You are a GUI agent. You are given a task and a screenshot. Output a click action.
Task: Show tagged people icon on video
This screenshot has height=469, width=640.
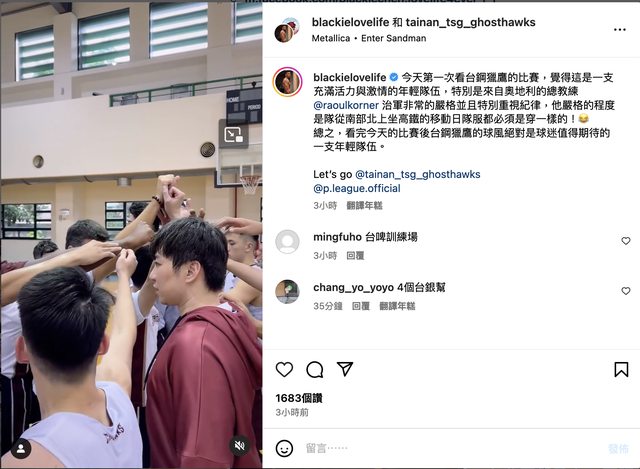pyautogui.click(x=21, y=449)
